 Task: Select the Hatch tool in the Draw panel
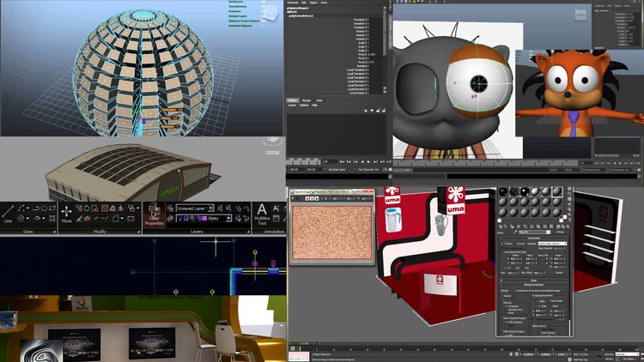(x=52, y=219)
